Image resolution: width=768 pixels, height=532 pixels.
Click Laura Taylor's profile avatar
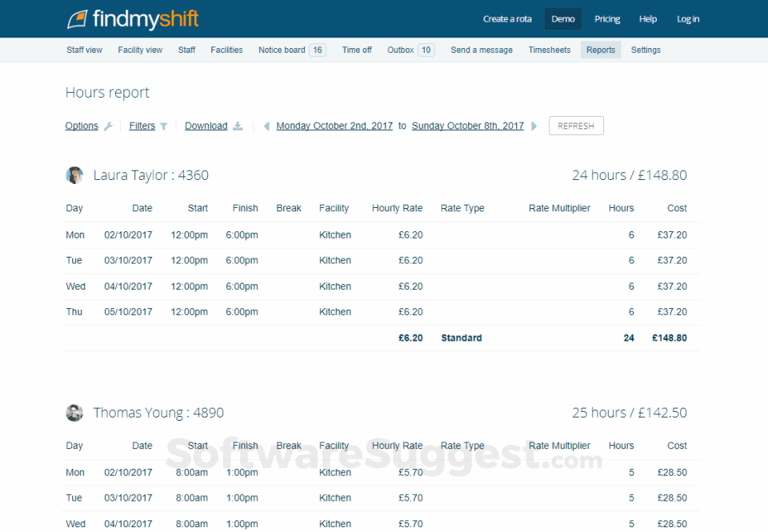pyautogui.click(x=74, y=174)
